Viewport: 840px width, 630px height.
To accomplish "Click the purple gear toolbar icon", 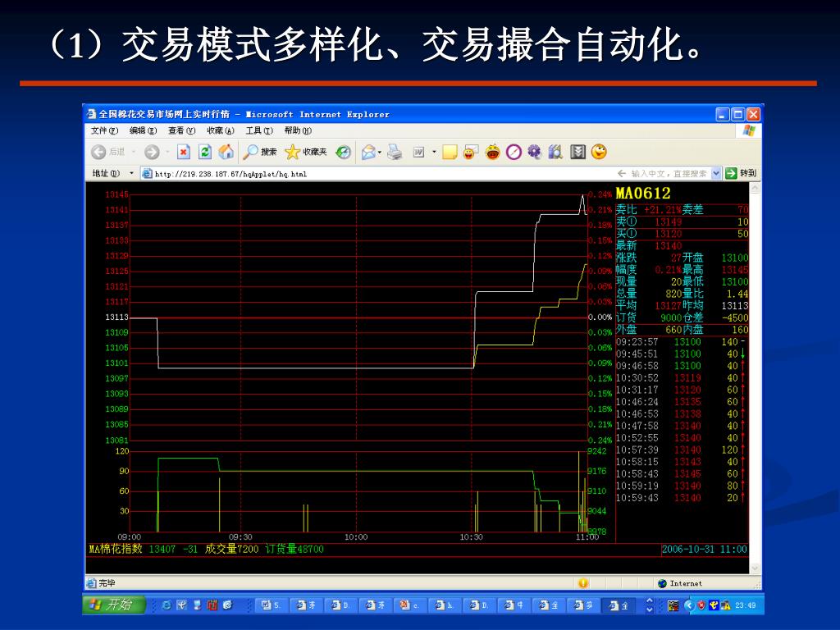I will tap(534, 152).
